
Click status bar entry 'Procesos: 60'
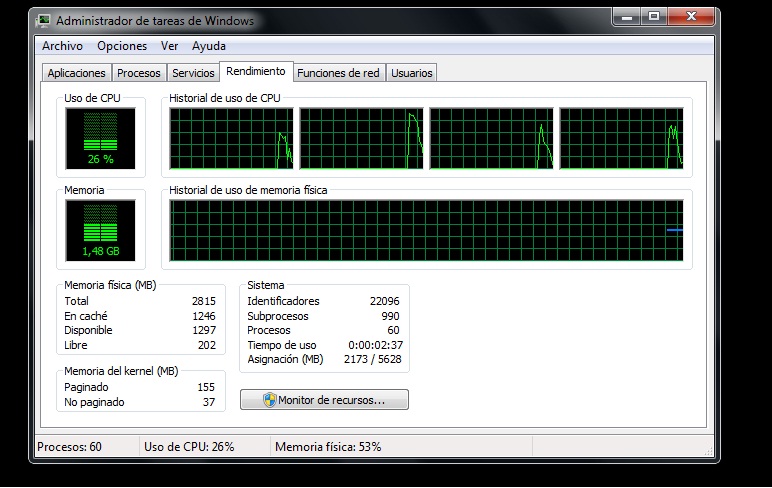pos(69,447)
